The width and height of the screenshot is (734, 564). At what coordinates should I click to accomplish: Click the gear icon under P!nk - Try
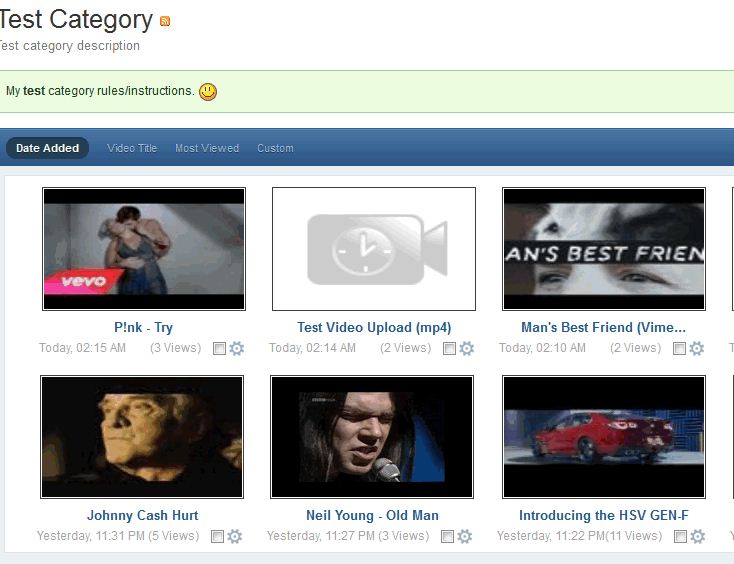237,348
